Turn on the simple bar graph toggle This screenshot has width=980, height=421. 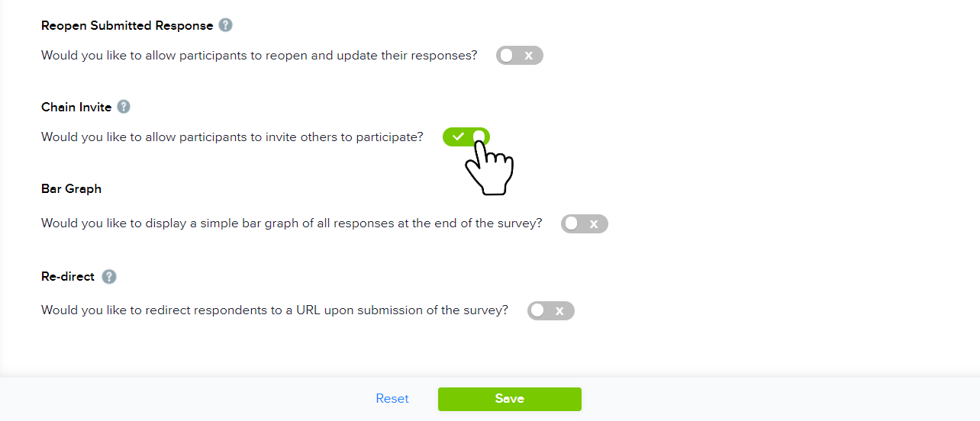coord(584,223)
